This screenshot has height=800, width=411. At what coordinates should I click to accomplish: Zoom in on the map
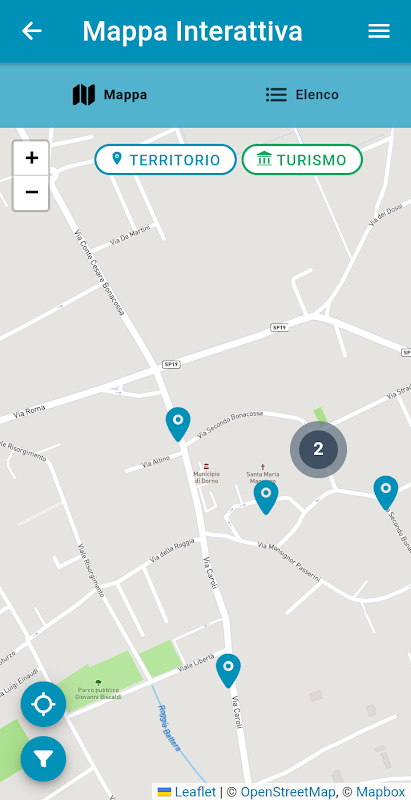pos(32,158)
